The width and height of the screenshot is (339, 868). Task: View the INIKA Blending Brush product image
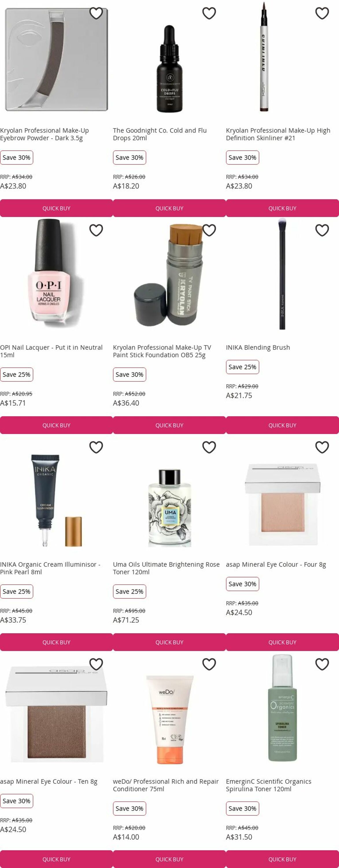(282, 274)
